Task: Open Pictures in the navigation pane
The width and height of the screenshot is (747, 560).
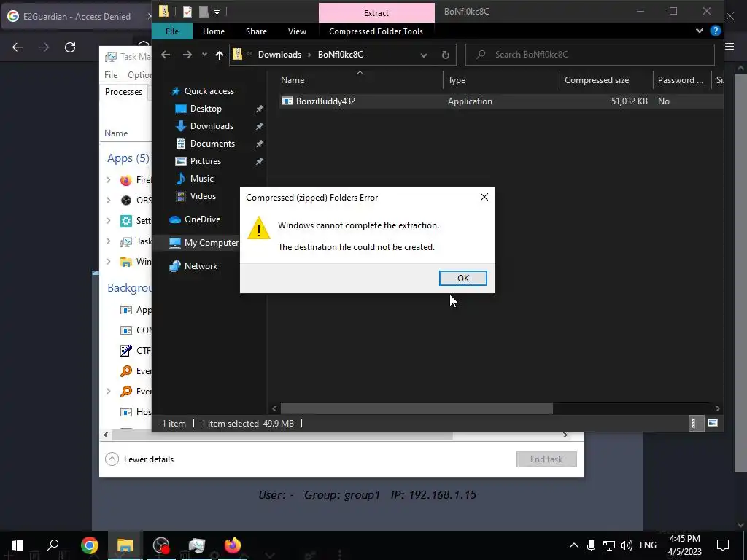Action: [x=205, y=161]
